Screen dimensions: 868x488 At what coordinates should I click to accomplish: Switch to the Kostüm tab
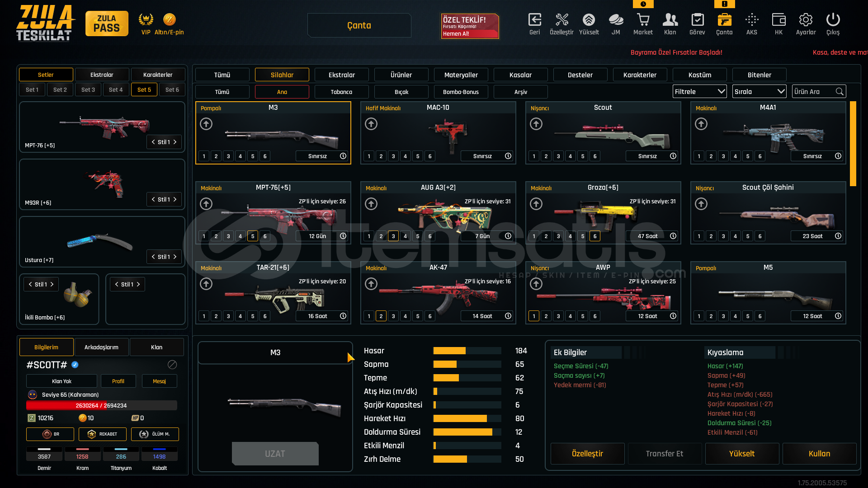[x=700, y=75]
